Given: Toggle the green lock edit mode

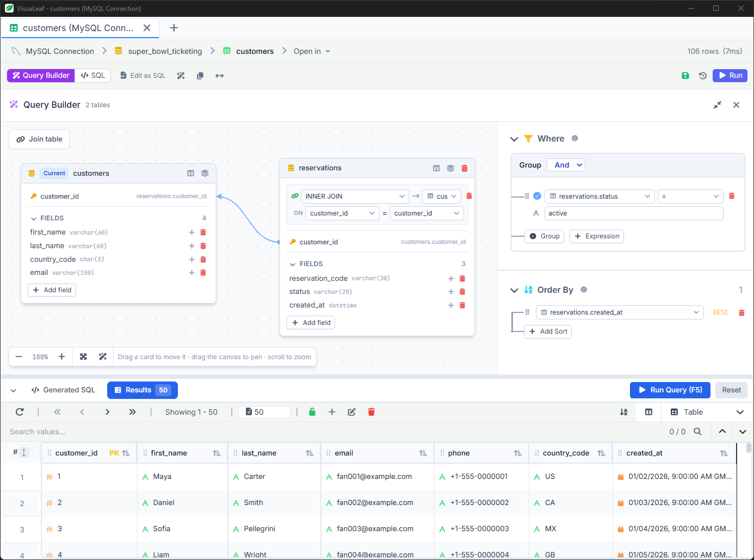Looking at the screenshot, I should tap(312, 412).
